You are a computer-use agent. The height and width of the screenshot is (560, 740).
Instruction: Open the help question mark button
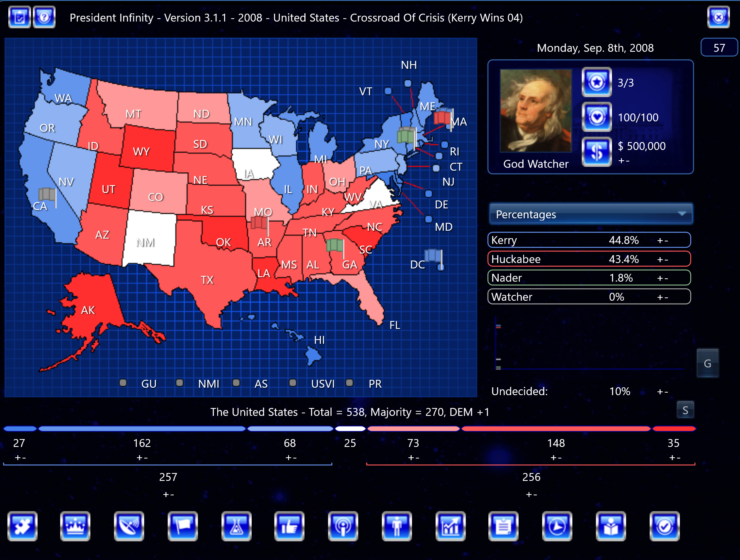click(44, 17)
